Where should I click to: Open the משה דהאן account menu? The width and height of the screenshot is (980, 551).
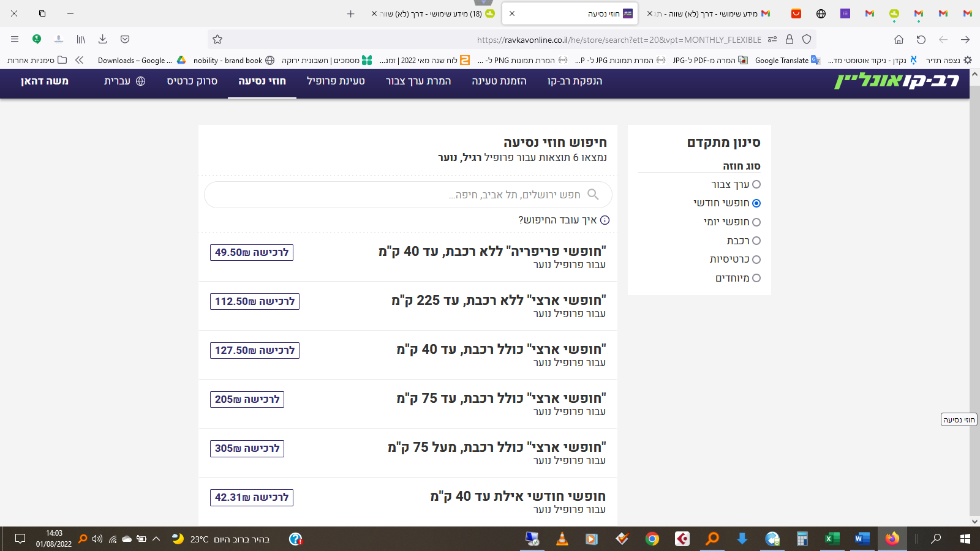(45, 81)
